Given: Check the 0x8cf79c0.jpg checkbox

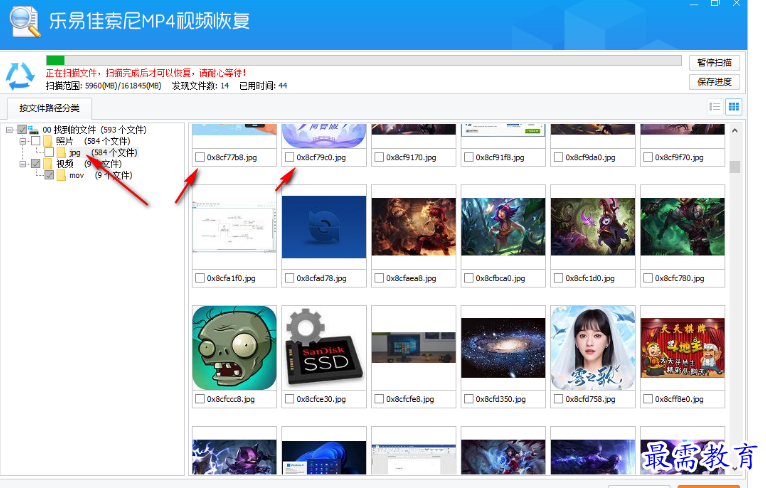Looking at the screenshot, I should coord(289,157).
